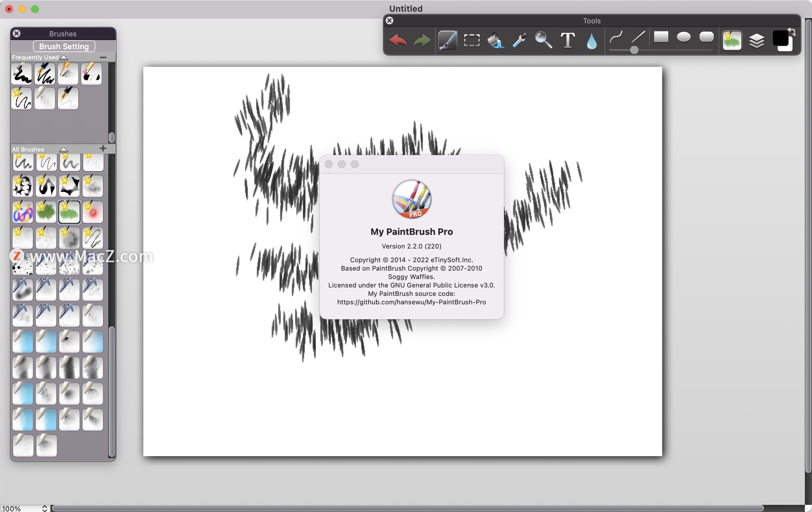Viewport: 812px width, 512px height.
Task: Select the magnifying glass zoom tool
Action: pos(543,41)
